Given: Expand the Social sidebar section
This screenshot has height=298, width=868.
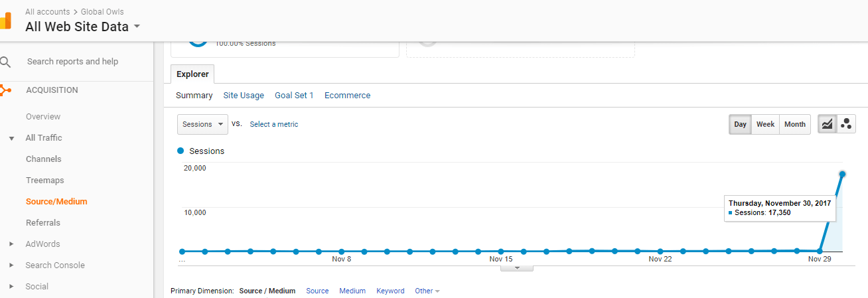Looking at the screenshot, I should click(x=11, y=287).
